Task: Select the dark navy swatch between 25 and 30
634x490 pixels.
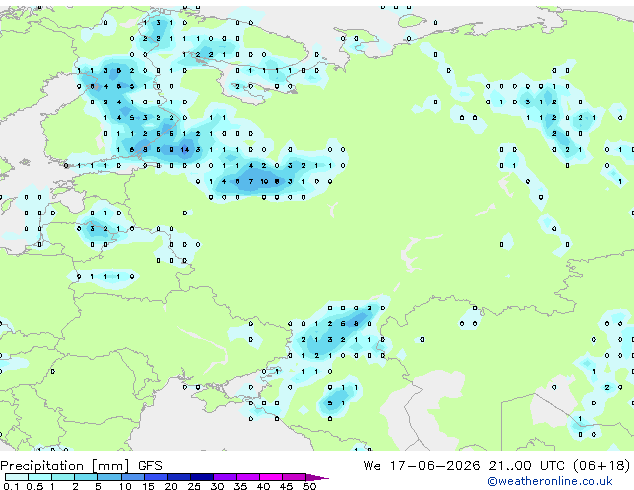Action: [202, 477]
